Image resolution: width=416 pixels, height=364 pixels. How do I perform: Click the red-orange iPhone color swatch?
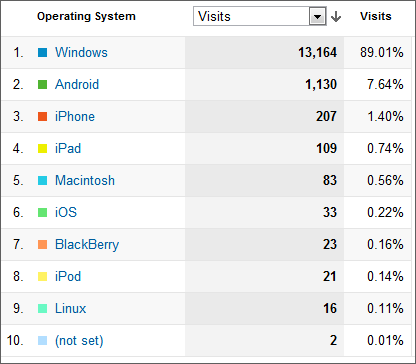(x=42, y=116)
